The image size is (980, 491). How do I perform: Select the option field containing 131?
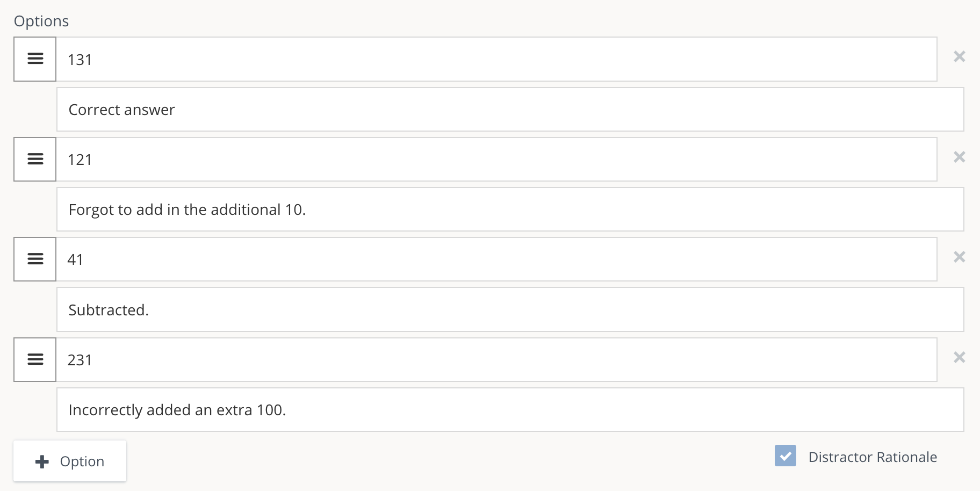click(x=484, y=59)
